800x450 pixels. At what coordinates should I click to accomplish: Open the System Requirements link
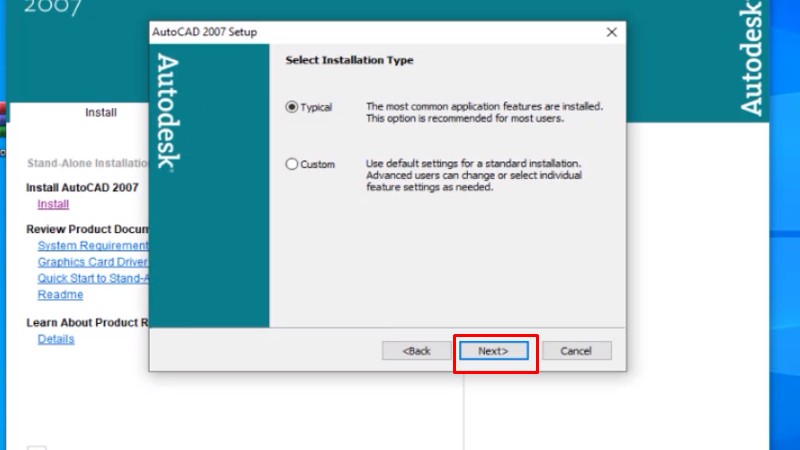click(x=92, y=246)
